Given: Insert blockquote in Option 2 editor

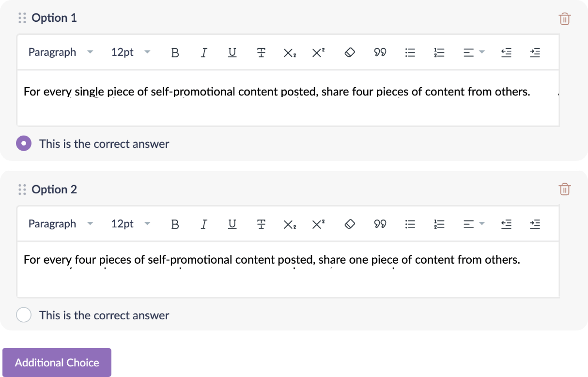Looking at the screenshot, I should point(380,224).
